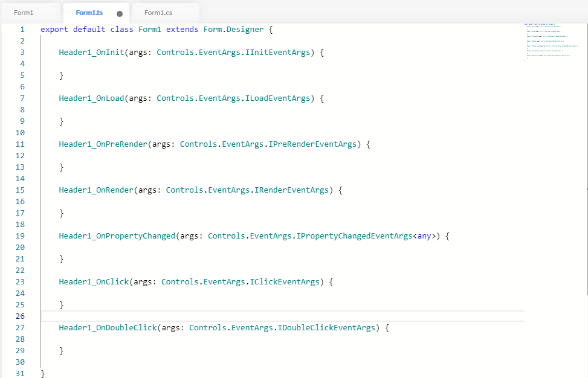Click the 'any' type keyword

(x=424, y=236)
